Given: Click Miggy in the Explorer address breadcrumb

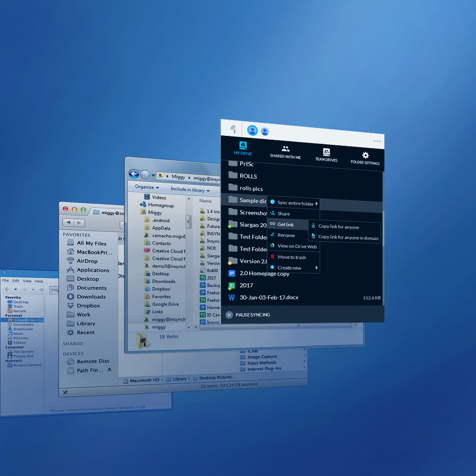Looking at the screenshot, I should click(178, 177).
